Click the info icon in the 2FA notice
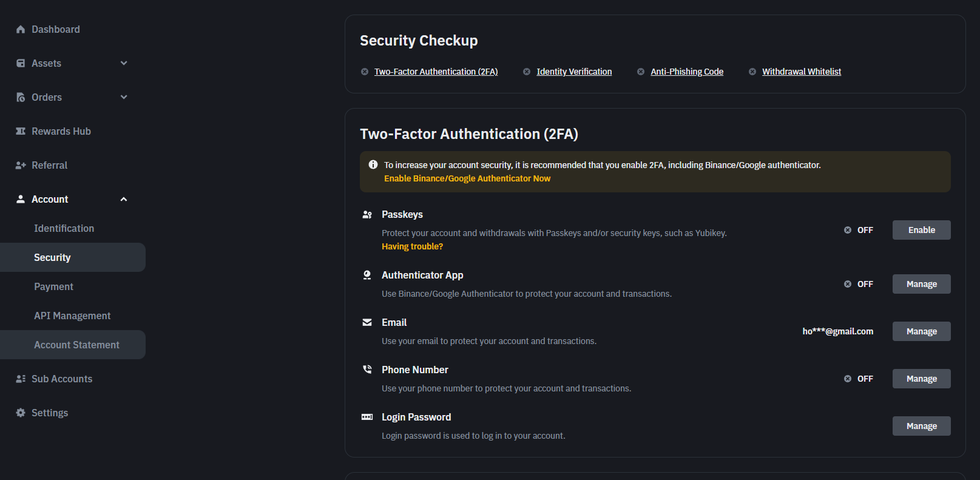Image resolution: width=980 pixels, height=480 pixels. click(373, 164)
